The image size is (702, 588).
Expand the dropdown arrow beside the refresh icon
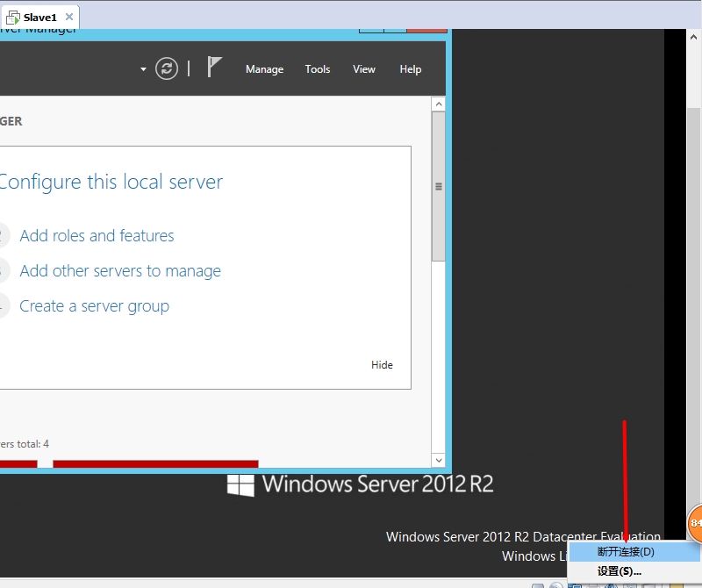[143, 69]
